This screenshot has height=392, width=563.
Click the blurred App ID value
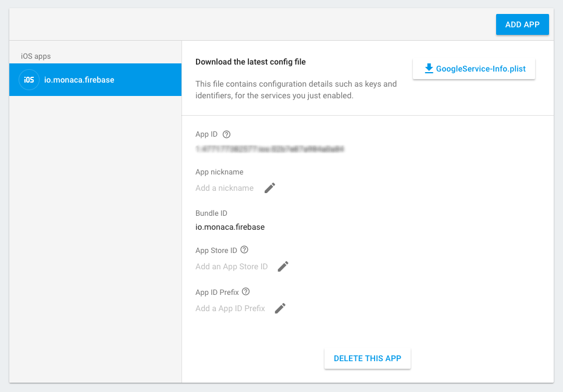pos(270,149)
